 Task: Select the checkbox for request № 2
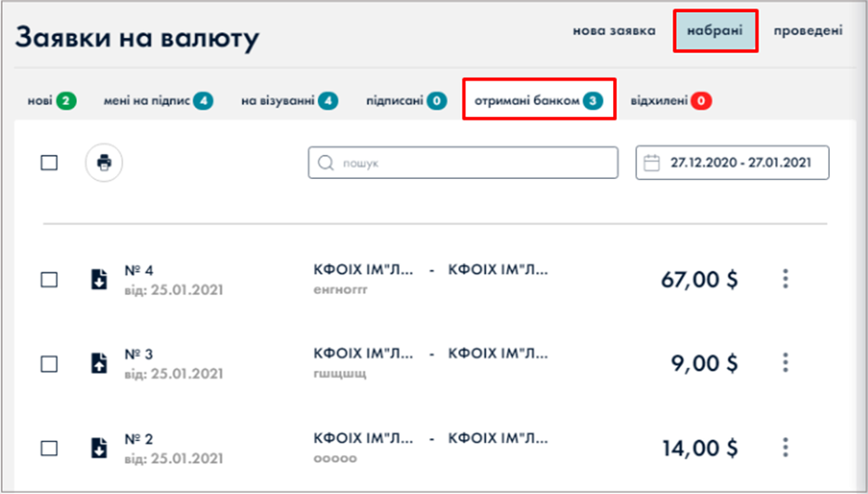coord(49,448)
